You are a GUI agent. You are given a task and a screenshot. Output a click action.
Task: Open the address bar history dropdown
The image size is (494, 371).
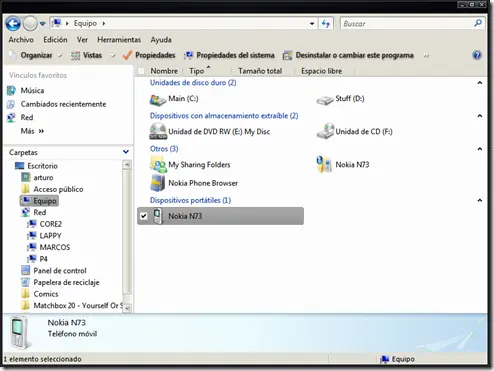(x=312, y=24)
